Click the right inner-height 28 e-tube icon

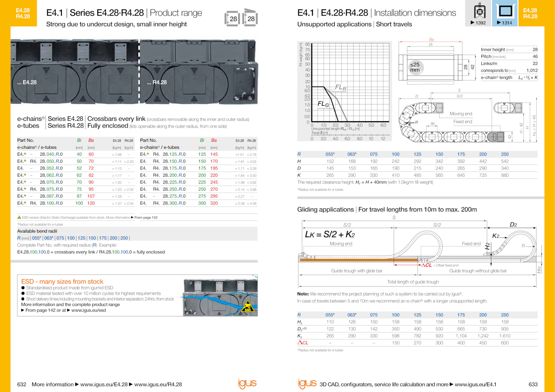click(250, 17)
